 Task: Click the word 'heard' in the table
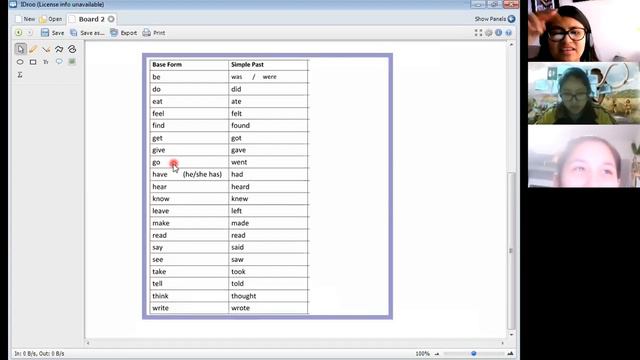(x=240, y=187)
